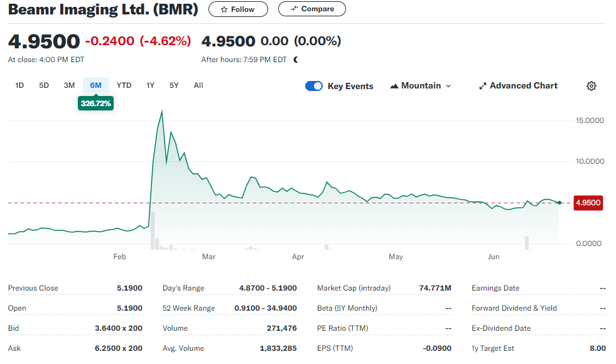Click the red 4.9500 price label on chart
The width and height of the screenshot is (616, 364).
point(588,203)
